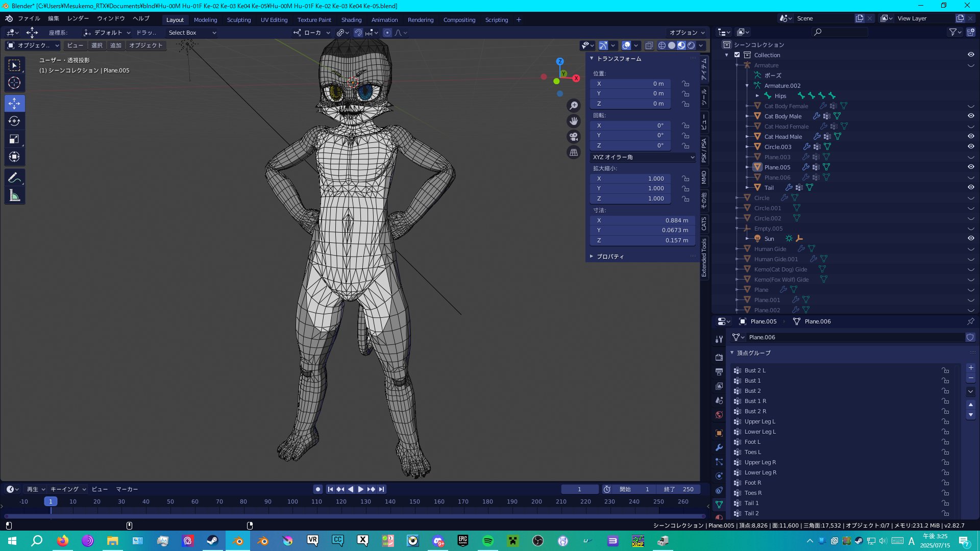The height and width of the screenshot is (551, 980).
Task: Open XYZ Euler rotation mode dropdown
Action: click(643, 157)
